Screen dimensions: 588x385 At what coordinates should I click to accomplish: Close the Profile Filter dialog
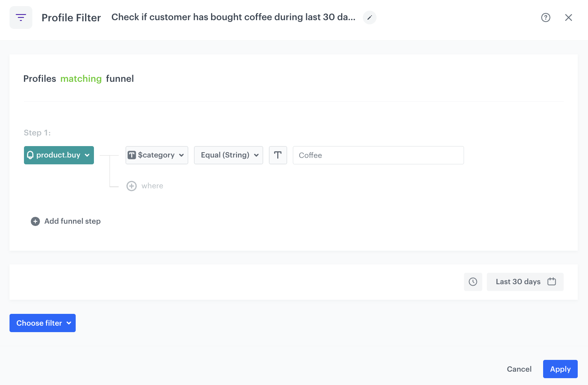(x=568, y=17)
